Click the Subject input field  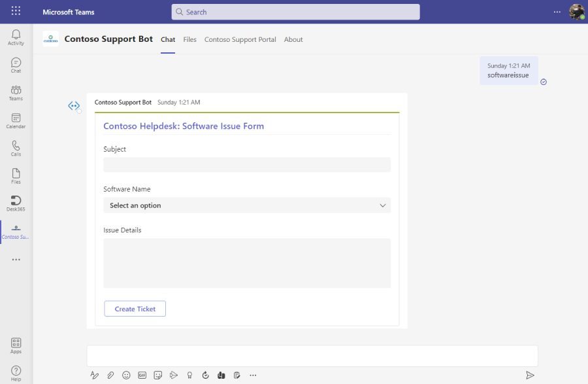click(247, 165)
